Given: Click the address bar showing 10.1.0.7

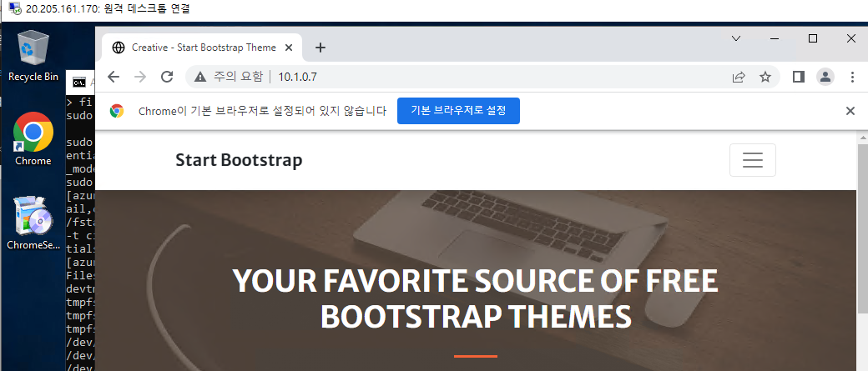Looking at the screenshot, I should pyautogui.click(x=482, y=77).
